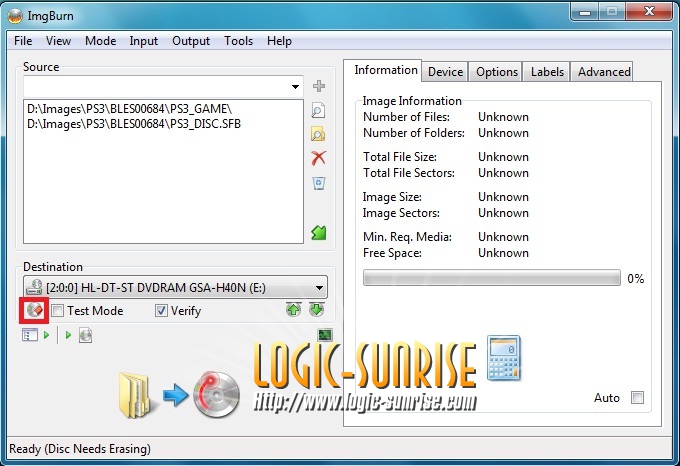680x466 pixels.
Task: Click the green eject tray arrow icon
Action: (292, 310)
